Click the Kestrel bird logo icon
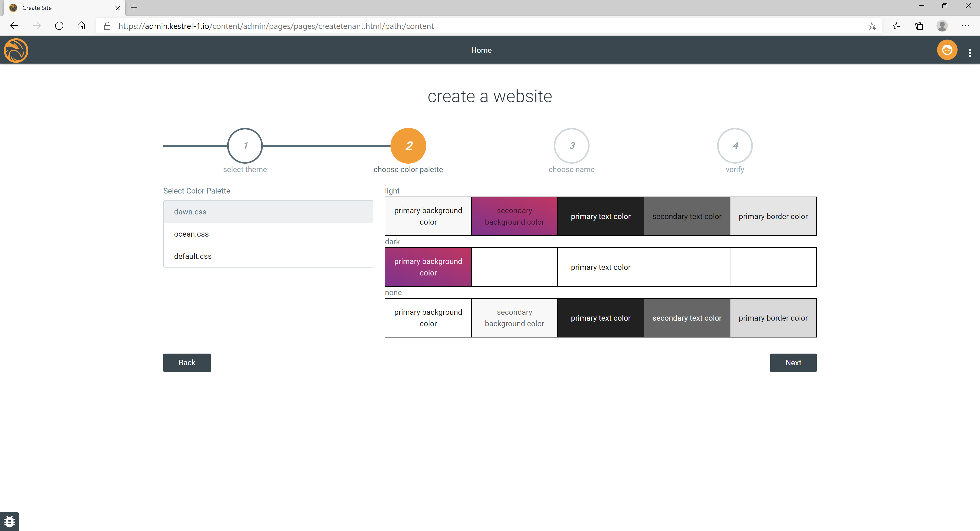Image resolution: width=980 pixels, height=531 pixels. 16,50
